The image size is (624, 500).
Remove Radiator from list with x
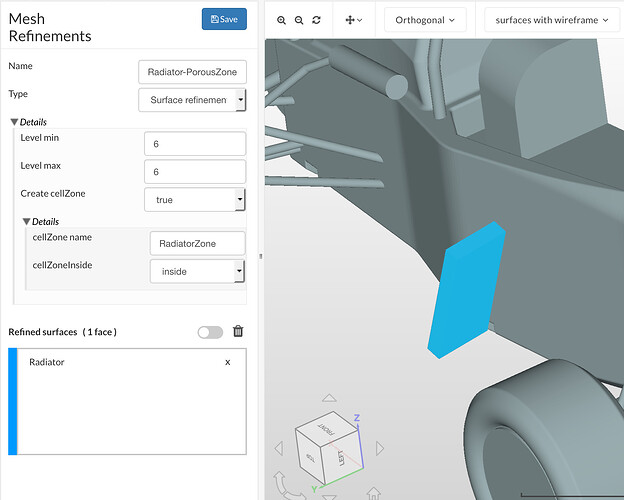[228, 362]
